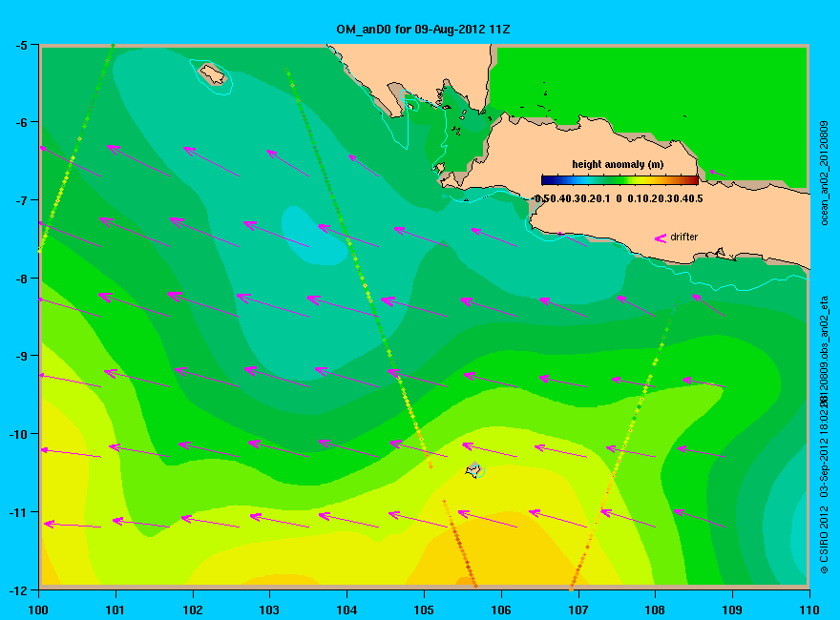Click the x-axis label '108'
The width and height of the screenshot is (840, 620).
point(655,610)
